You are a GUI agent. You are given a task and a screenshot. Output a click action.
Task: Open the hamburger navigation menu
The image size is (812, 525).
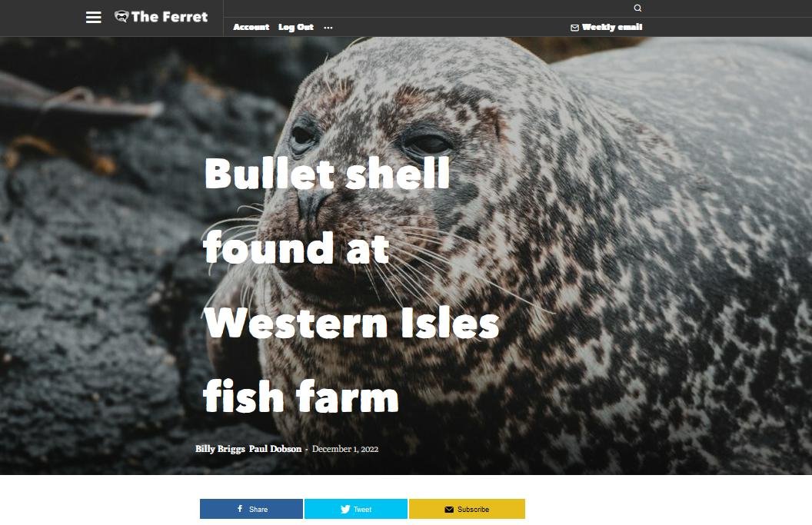coord(93,17)
